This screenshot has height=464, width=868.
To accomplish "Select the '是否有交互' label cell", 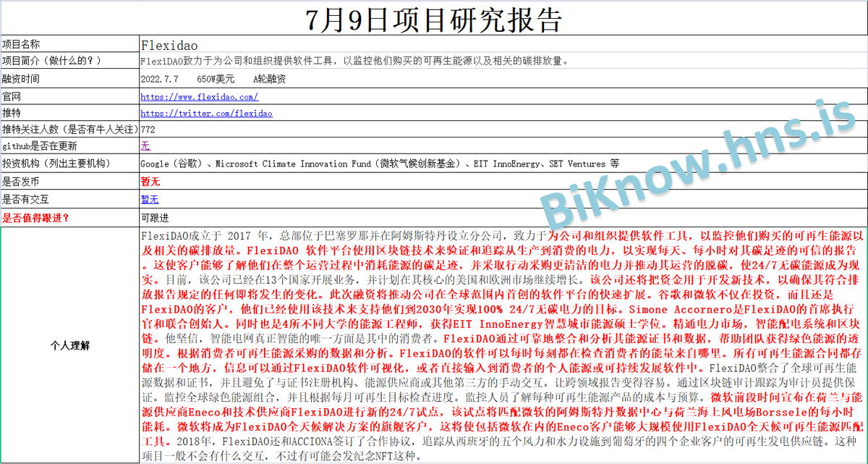I will [69, 199].
